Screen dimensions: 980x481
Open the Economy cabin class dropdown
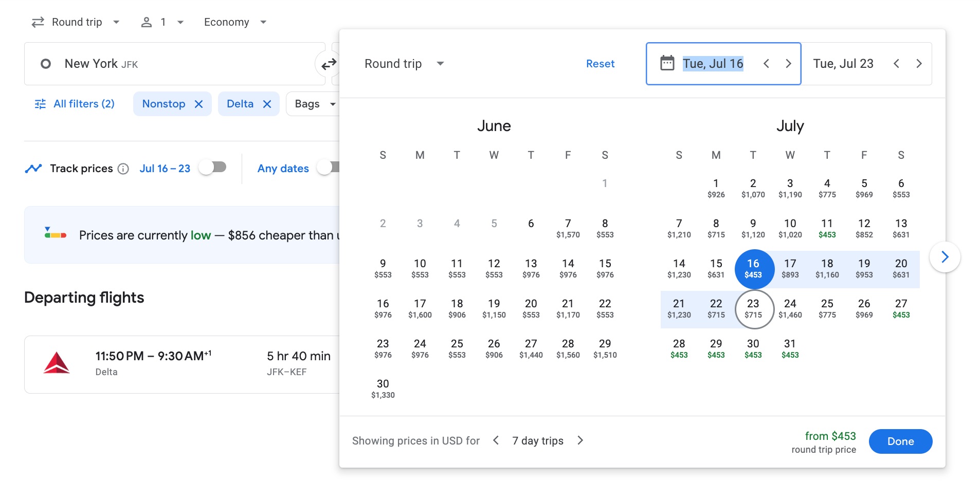[234, 22]
